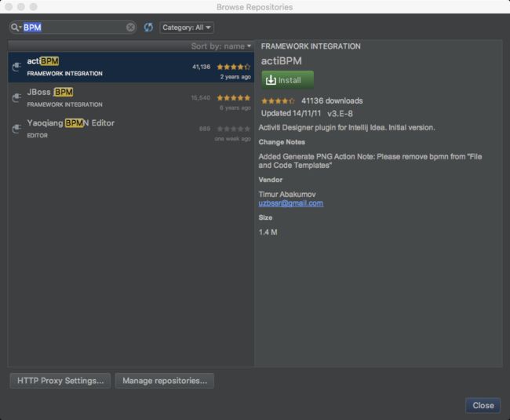The height and width of the screenshot is (420, 510).
Task: Click the '6 years ago' label
Action: [x=235, y=108]
